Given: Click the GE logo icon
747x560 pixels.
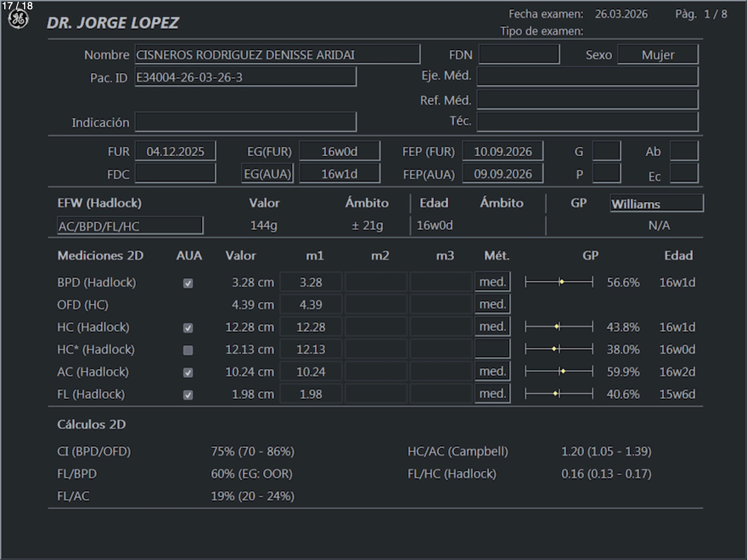Looking at the screenshot, I should click(x=18, y=19).
